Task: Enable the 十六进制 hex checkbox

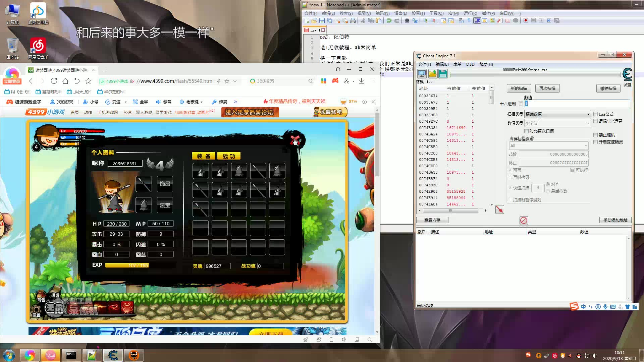Action: coord(521,104)
